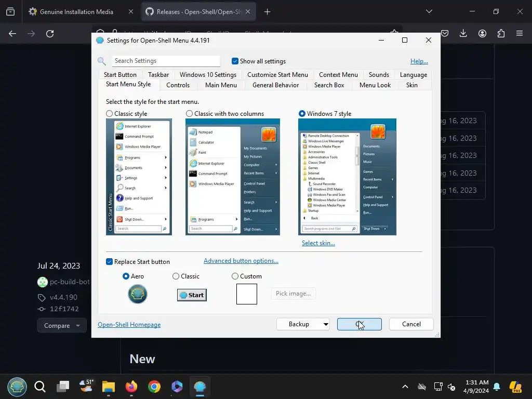Choose the Aero start button option
This screenshot has height=399, width=532.
(x=126, y=276)
